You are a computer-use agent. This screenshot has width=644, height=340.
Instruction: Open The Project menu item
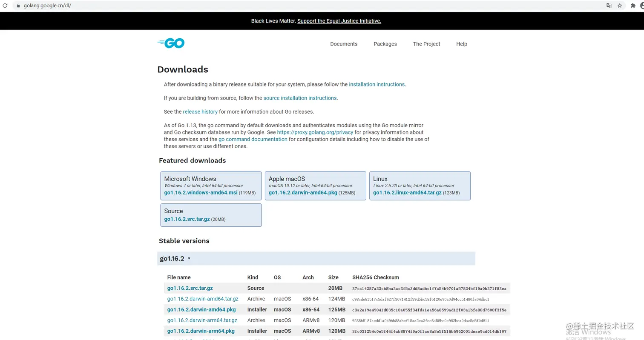(x=426, y=44)
